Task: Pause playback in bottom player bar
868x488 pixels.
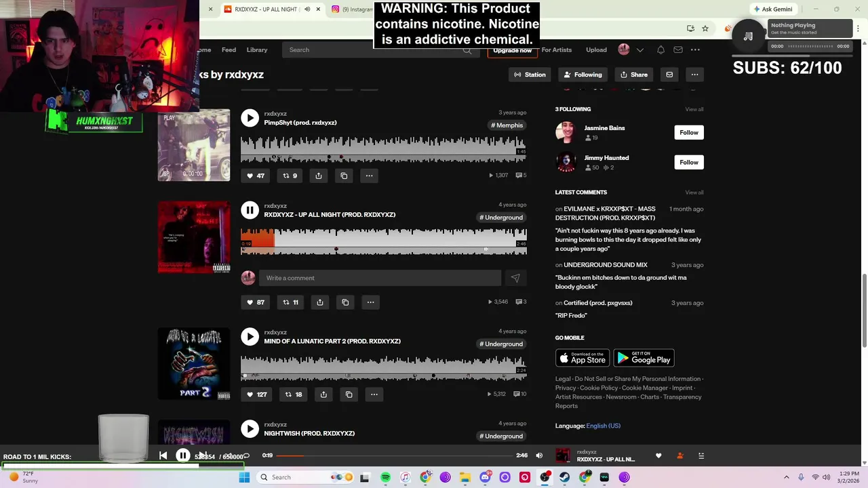Action: click(183, 455)
